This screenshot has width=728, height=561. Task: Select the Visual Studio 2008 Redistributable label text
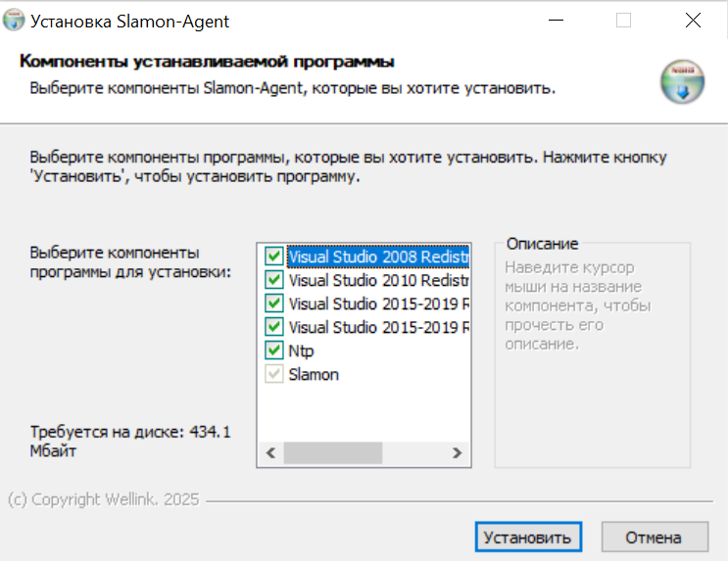[378, 257]
